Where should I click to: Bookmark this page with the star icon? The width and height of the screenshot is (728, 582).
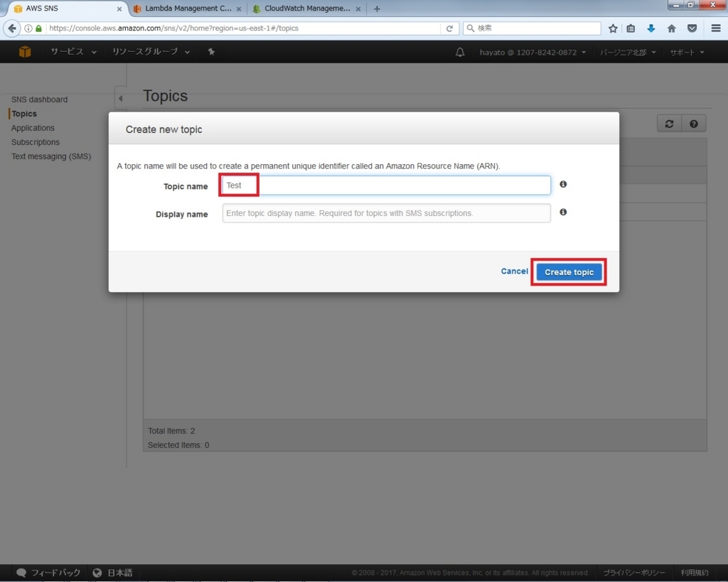(x=613, y=28)
